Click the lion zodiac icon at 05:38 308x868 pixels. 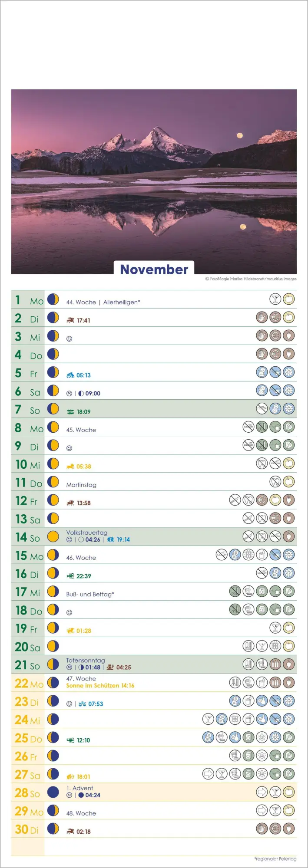tap(70, 467)
